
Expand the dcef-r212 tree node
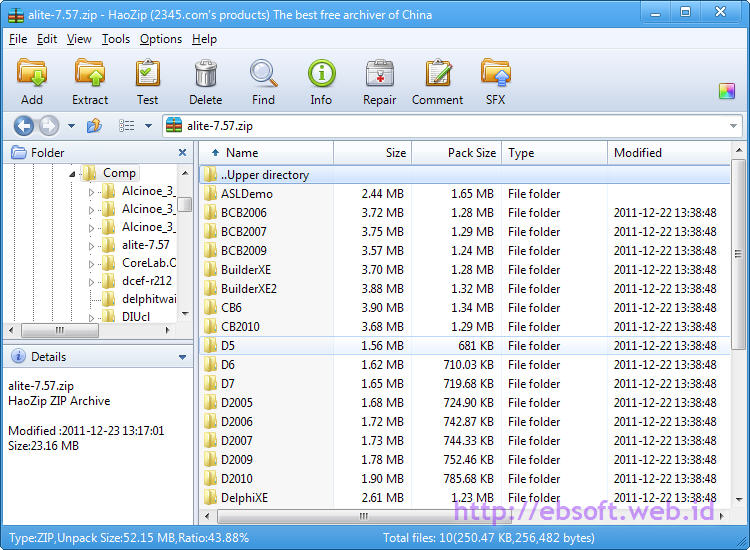click(91, 282)
